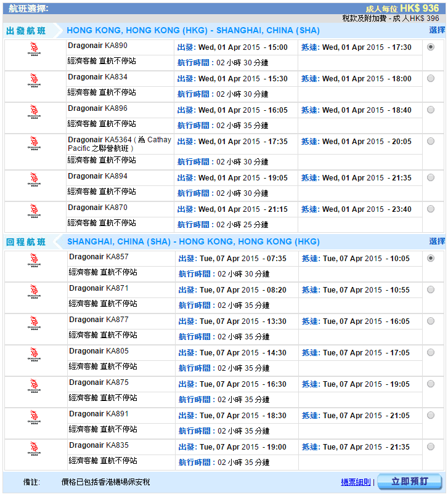Click Dragonair logo beside flight KA890
Image resolution: width=448 pixels, height=497 pixels.
35,49
